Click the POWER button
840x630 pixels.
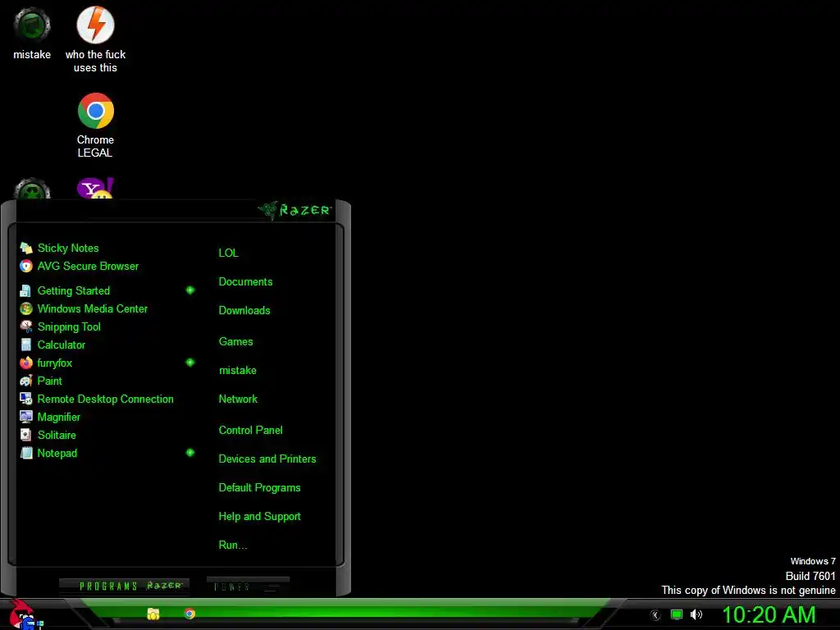pos(248,586)
